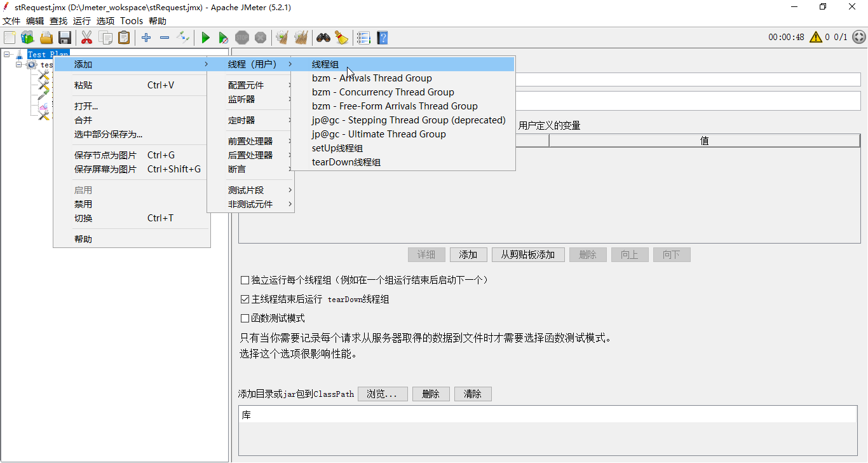868x463 pixels.
Task: Click the 清除 button
Action: 473,394
